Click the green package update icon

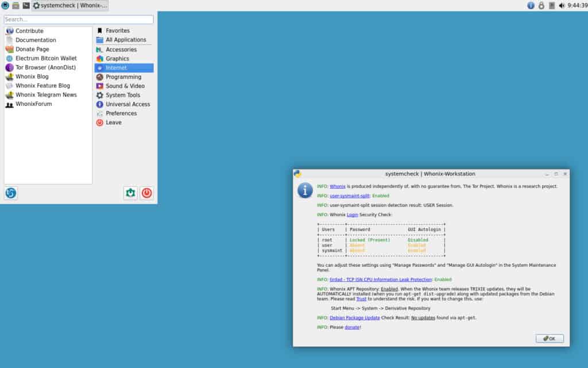129,193
